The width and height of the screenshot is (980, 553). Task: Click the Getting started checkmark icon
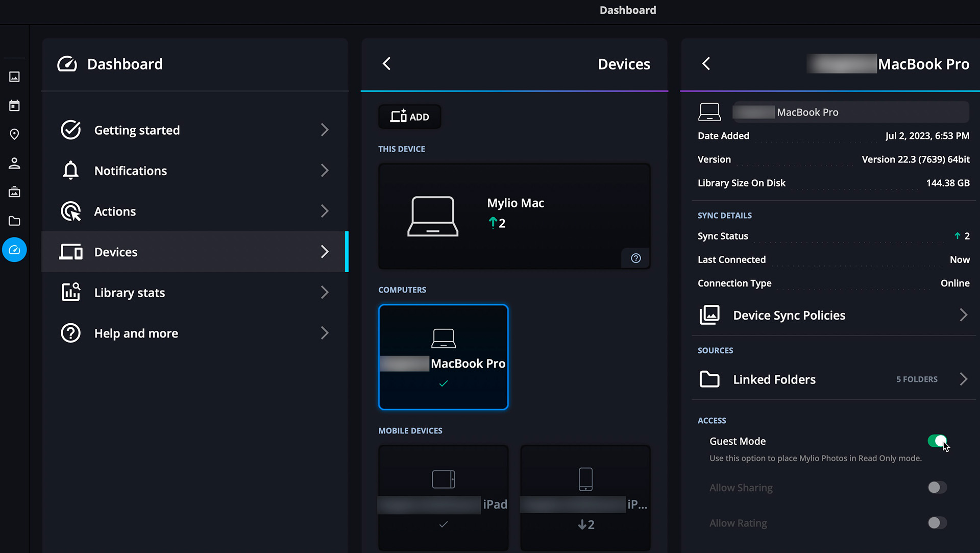(70, 130)
